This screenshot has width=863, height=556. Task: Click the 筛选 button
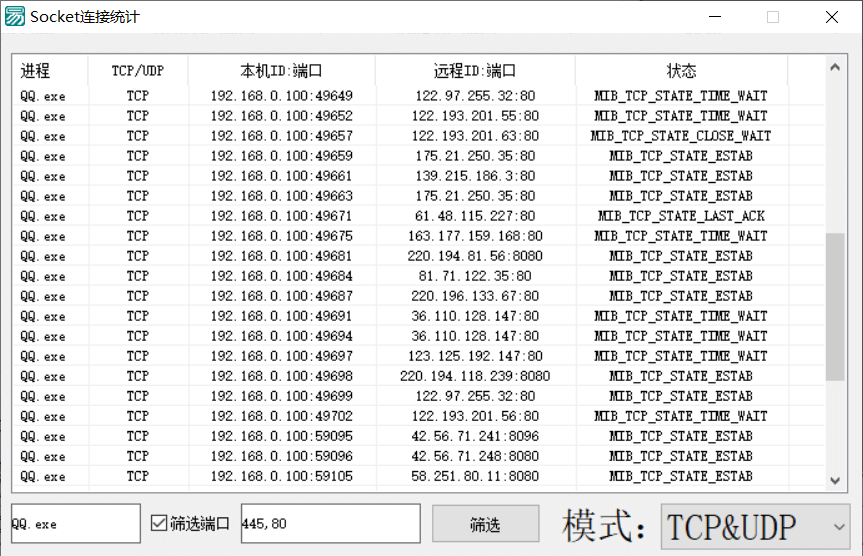[x=485, y=524]
